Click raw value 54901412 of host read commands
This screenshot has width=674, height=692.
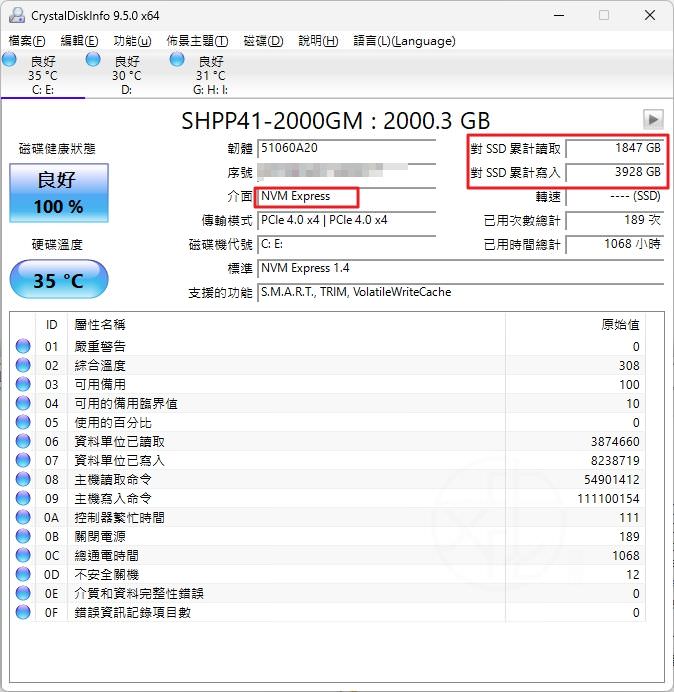tap(611, 479)
